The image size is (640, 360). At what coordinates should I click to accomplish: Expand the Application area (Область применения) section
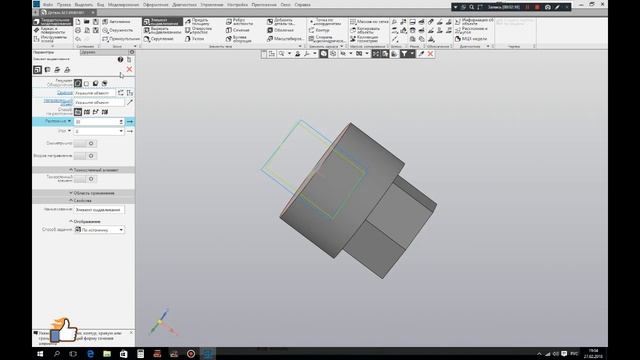coord(83,193)
